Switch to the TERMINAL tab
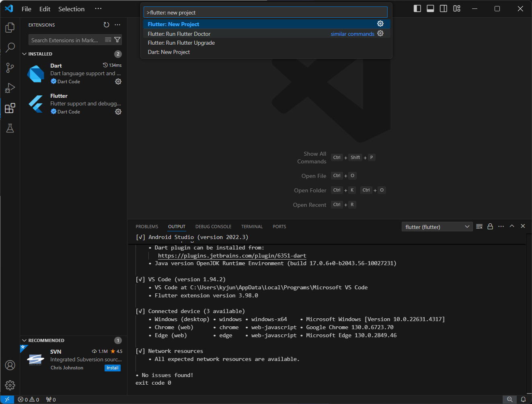The image size is (532, 404). (x=252, y=227)
